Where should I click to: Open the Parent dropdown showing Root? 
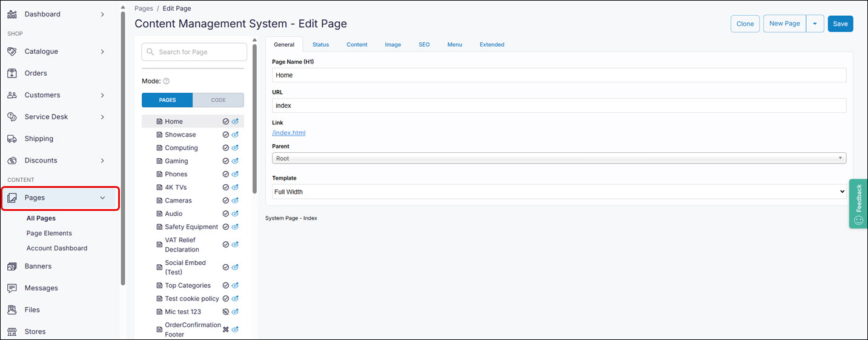pyautogui.click(x=558, y=158)
